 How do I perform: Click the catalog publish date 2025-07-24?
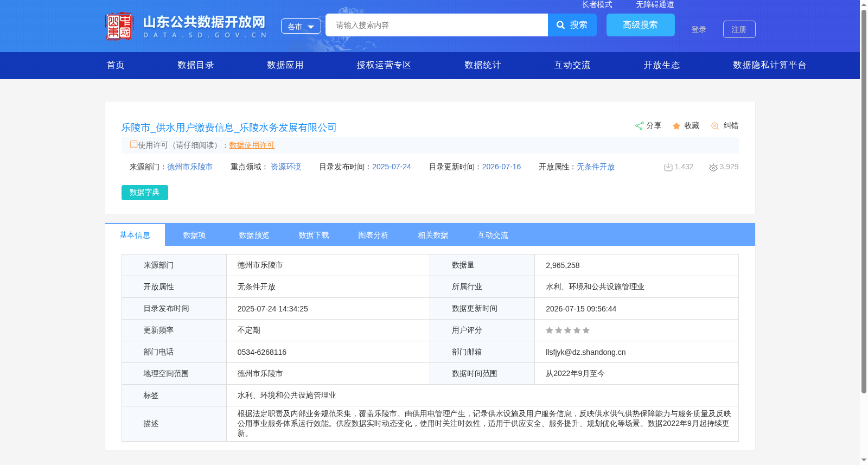coord(392,167)
